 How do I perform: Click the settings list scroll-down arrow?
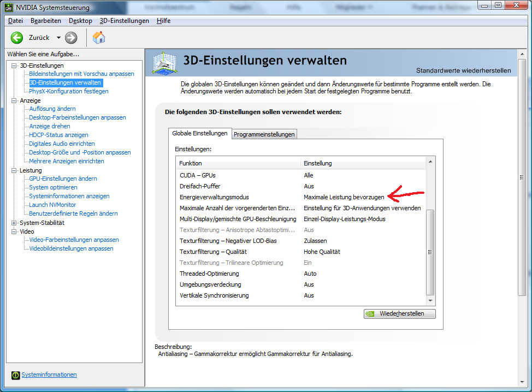tap(430, 300)
